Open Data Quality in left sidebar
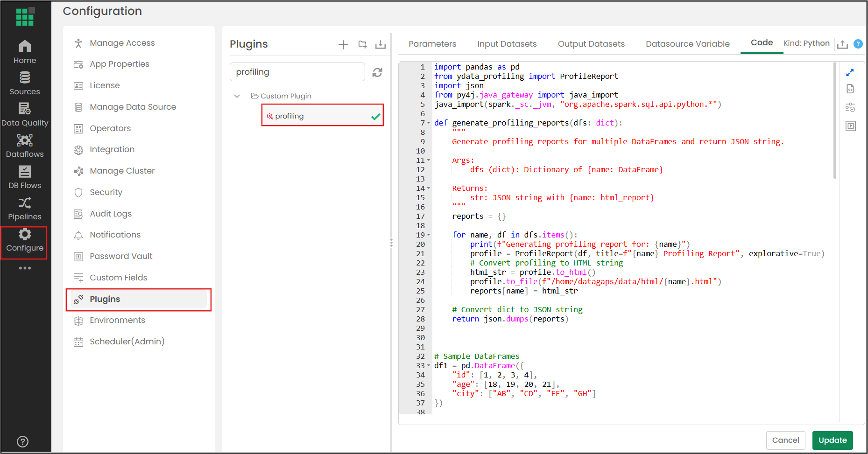Image resolution: width=868 pixels, height=454 pixels. click(x=25, y=115)
